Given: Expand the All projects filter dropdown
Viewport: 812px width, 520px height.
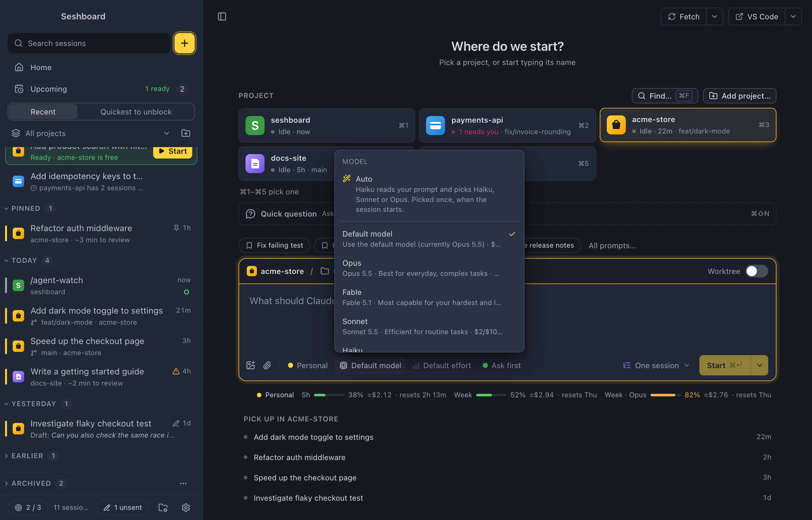Looking at the screenshot, I should [90, 133].
